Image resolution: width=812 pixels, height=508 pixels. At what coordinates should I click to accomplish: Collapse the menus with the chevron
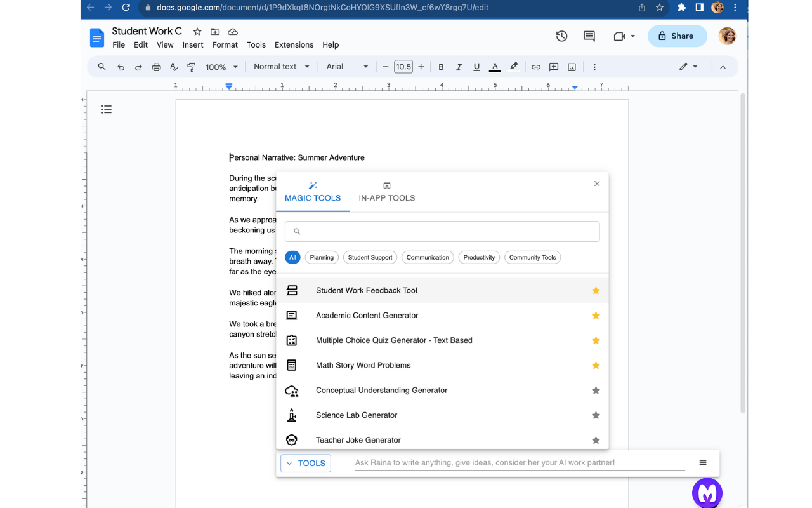[x=723, y=67]
